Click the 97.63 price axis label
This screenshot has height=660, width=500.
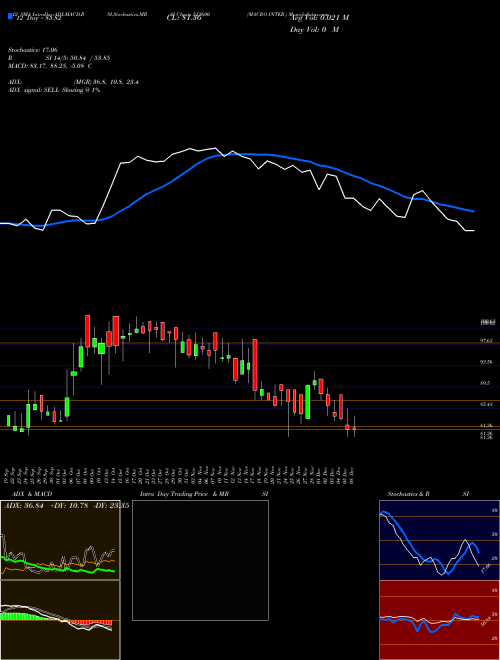point(487,341)
